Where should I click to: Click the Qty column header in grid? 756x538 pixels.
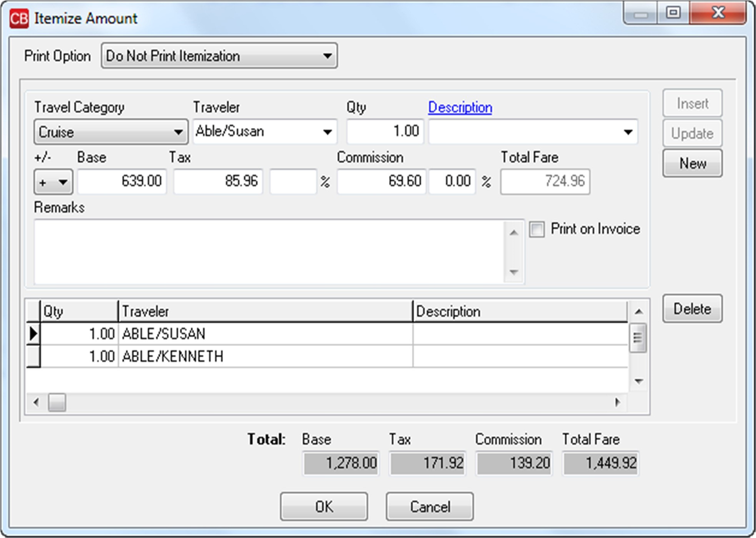click(79, 311)
